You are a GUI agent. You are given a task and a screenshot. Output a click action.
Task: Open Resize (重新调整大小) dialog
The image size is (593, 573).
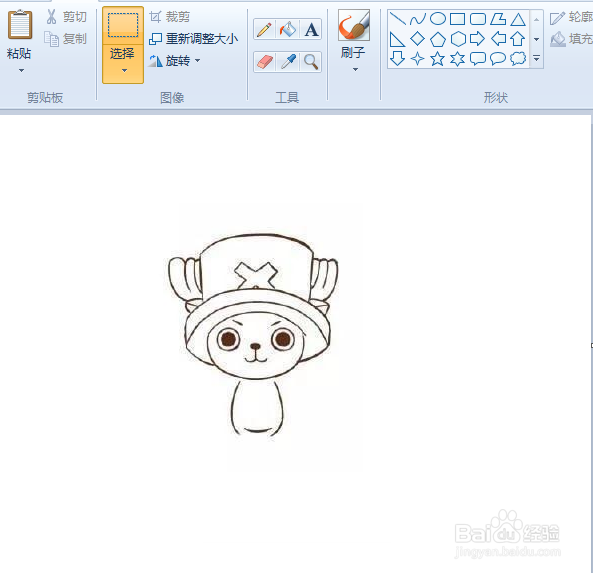pos(194,38)
